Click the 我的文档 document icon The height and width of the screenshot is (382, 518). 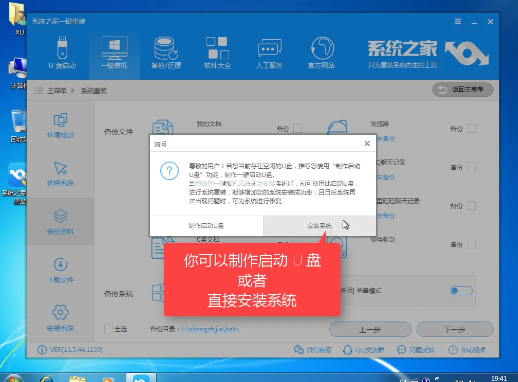[163, 128]
